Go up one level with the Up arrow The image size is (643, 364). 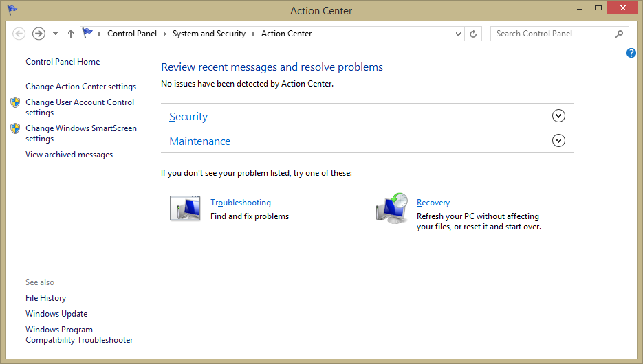coord(71,34)
